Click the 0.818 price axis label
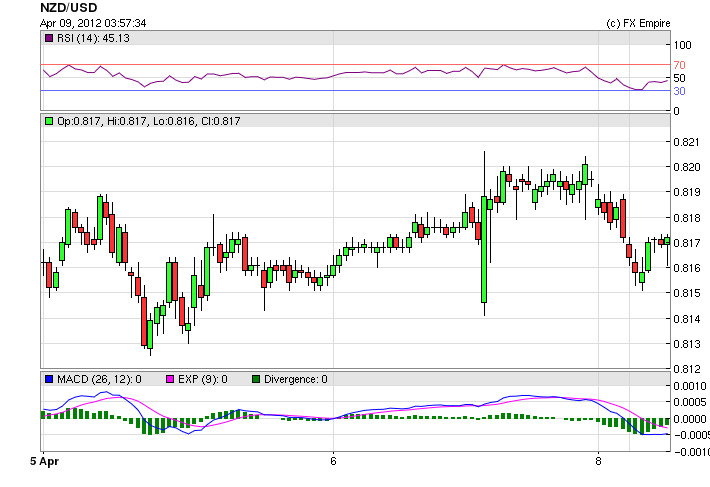The height and width of the screenshot is (487, 710). tap(687, 218)
